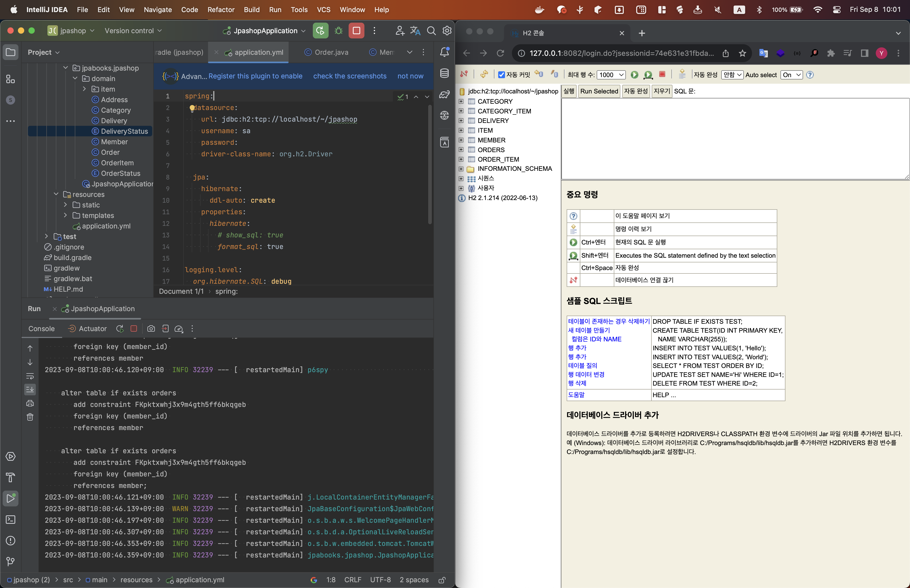Click inside the H2 SQL statement textarea
This screenshot has height=588, width=910.
[735, 139]
